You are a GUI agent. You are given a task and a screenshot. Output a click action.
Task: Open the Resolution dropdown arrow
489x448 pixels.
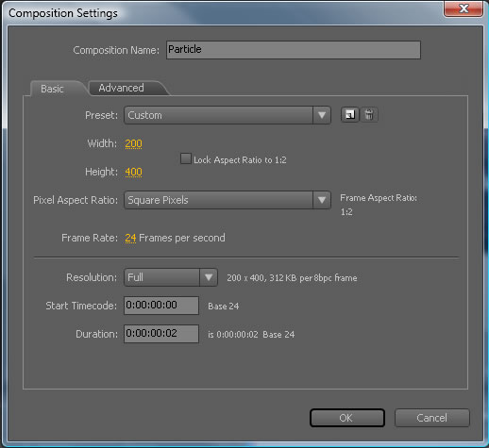[x=209, y=277]
